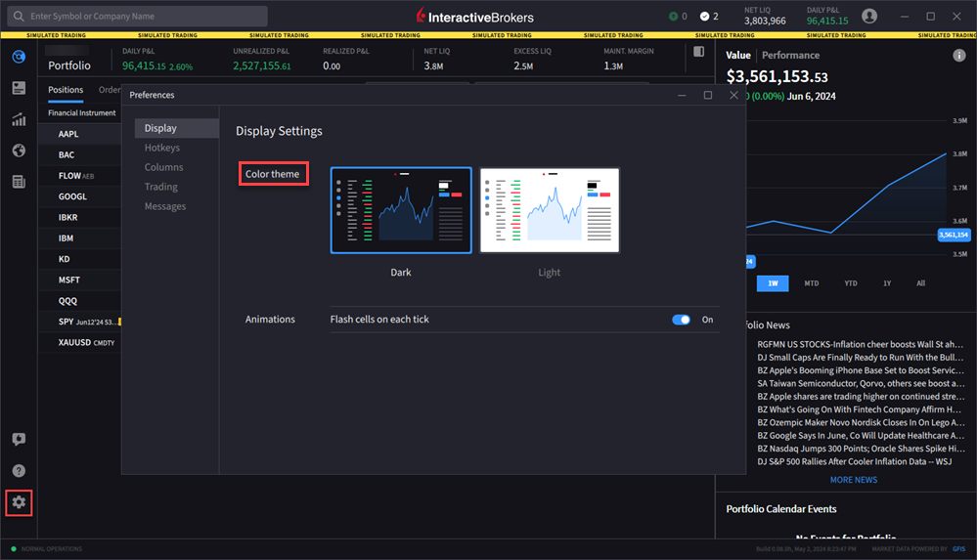Select the AAPL position row
This screenshot has height=560, width=977.
pos(80,134)
